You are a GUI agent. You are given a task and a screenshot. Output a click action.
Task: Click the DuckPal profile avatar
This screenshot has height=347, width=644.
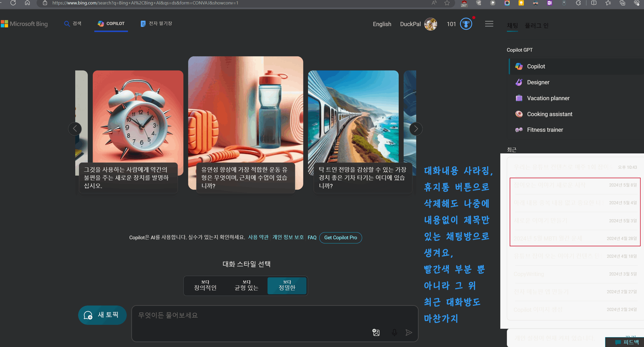coord(431,24)
